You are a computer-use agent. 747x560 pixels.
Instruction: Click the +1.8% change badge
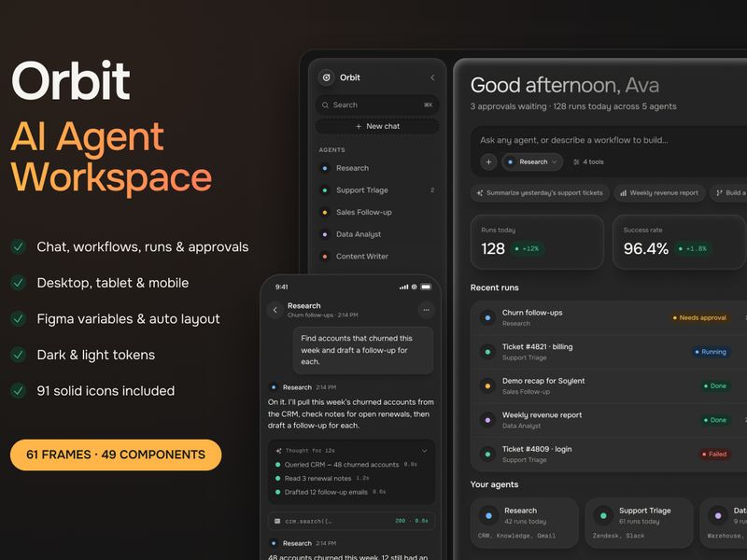[693, 248]
